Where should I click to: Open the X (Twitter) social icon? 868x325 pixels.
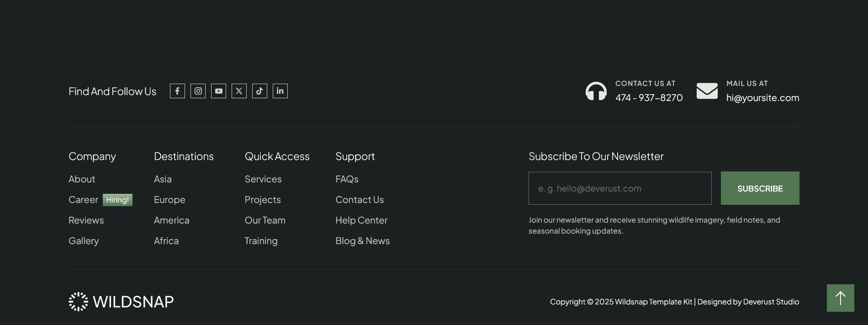pos(239,91)
